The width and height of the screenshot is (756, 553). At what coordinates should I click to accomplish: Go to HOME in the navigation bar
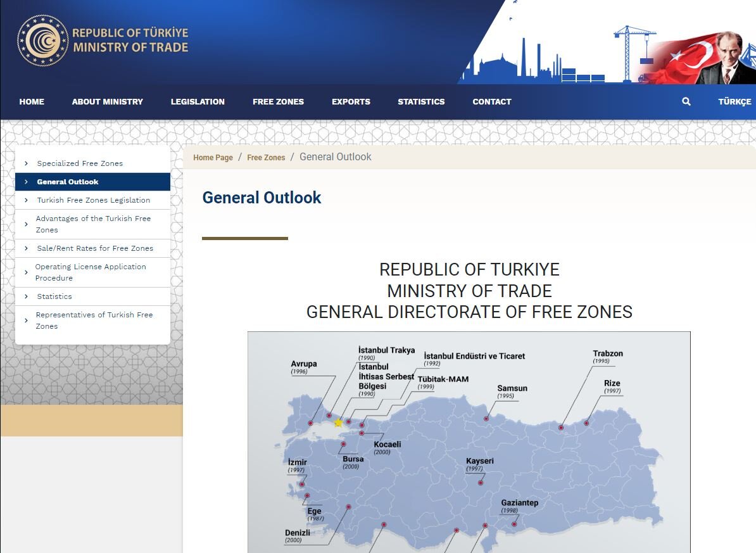pos(32,102)
